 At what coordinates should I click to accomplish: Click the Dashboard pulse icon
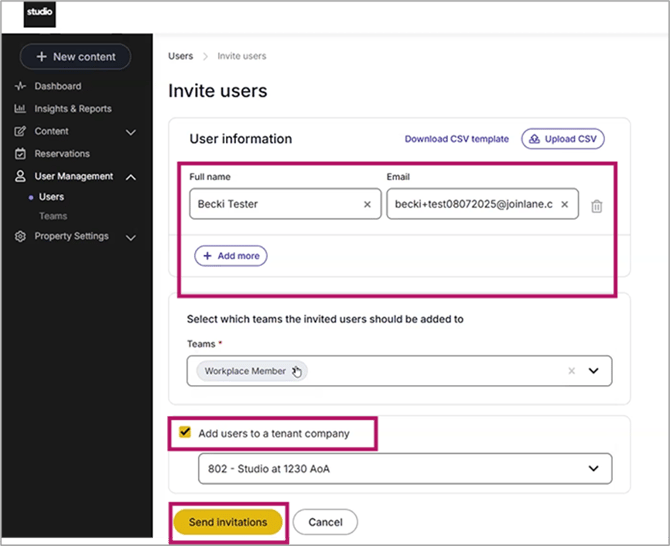(x=21, y=87)
